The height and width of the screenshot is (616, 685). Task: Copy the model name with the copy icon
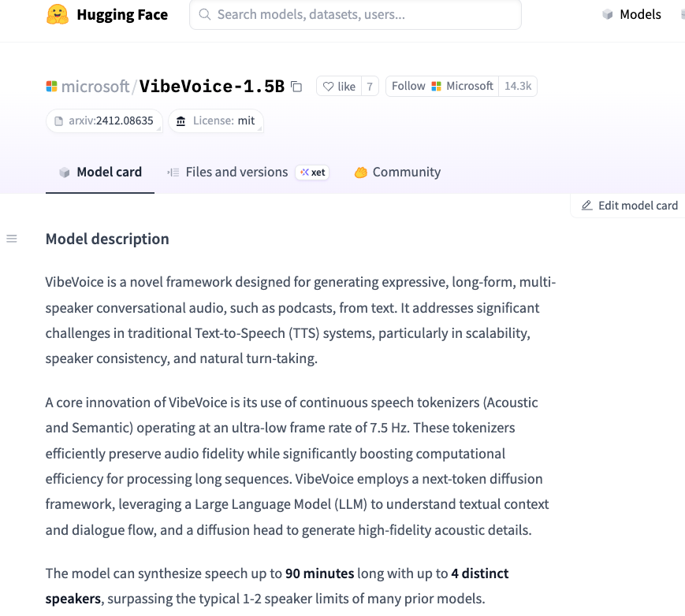pos(296,87)
